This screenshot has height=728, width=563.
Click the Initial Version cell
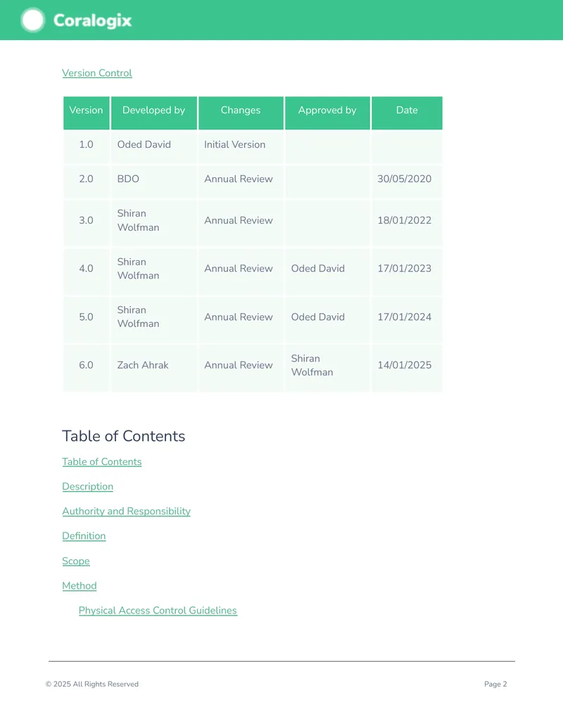[x=241, y=144]
